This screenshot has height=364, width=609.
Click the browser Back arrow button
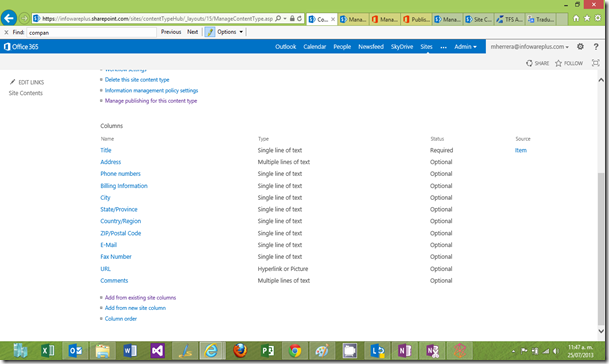point(9,18)
